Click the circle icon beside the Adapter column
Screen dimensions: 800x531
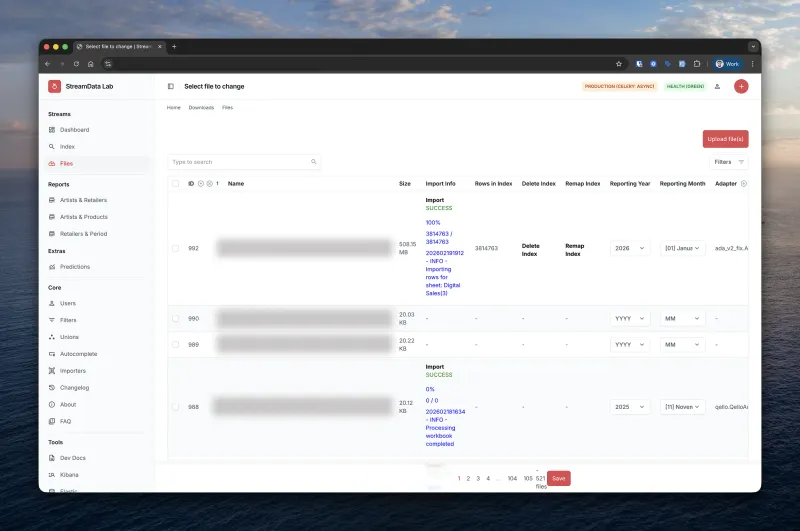(x=744, y=184)
